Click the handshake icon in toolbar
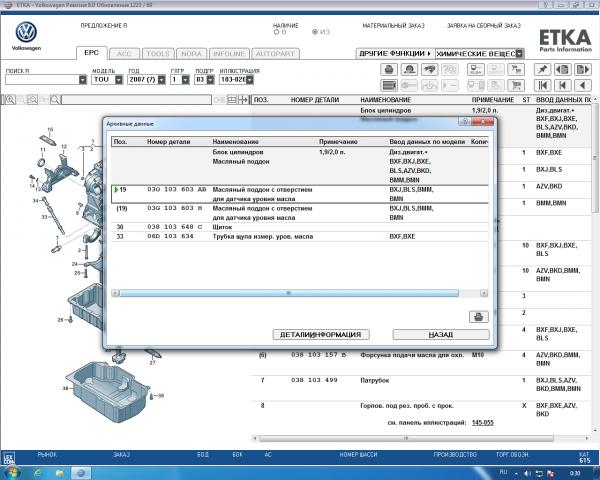Screen dimensions: 600x480 [429, 70]
